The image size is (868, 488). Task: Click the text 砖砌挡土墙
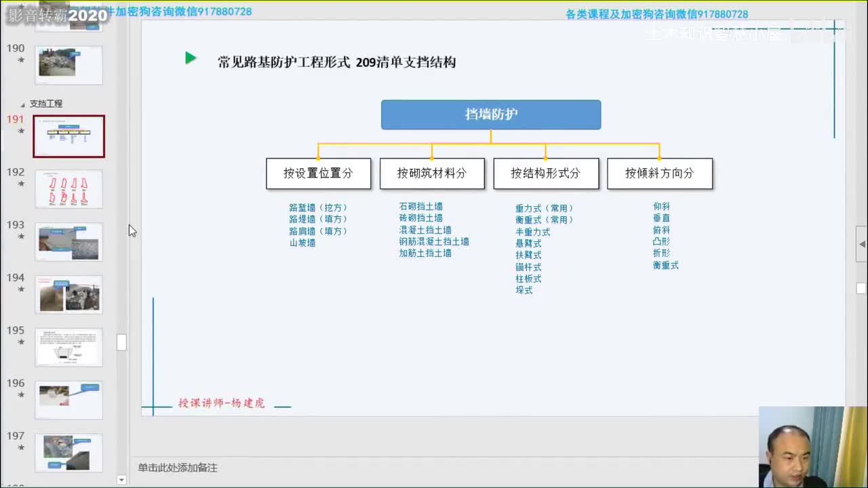(x=420, y=218)
